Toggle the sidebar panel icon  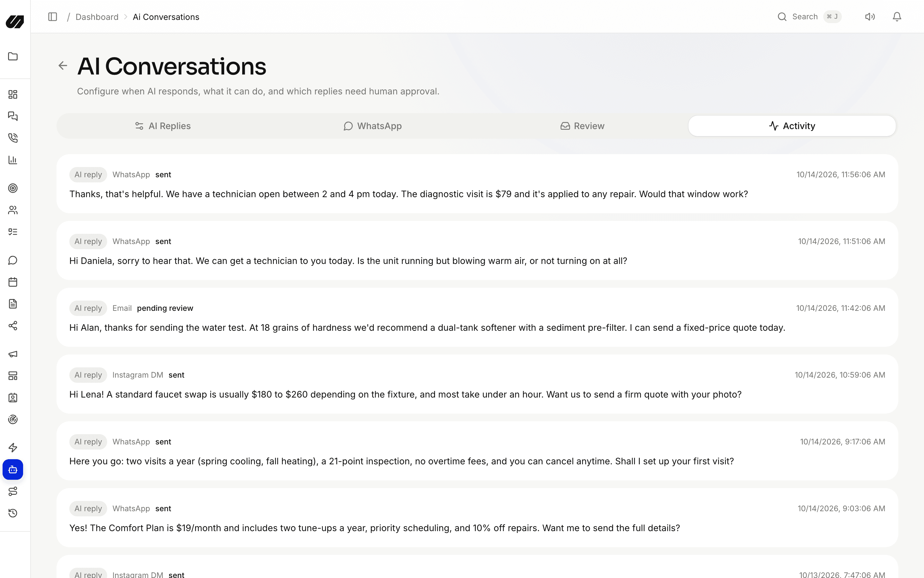point(53,17)
